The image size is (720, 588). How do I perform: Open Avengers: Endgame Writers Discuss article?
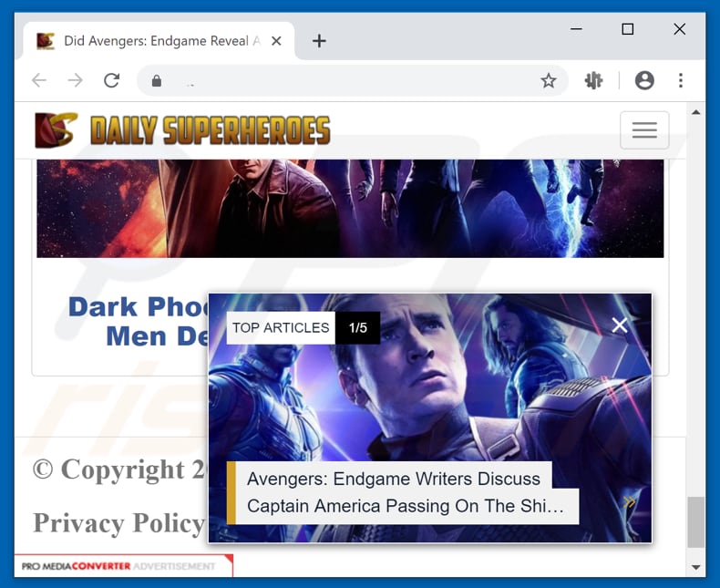point(403,492)
